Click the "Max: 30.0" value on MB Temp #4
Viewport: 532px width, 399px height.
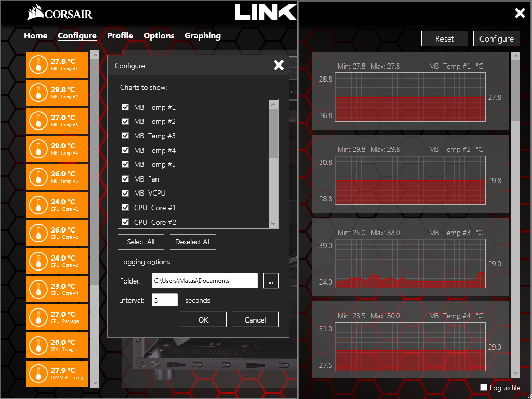coord(385,316)
